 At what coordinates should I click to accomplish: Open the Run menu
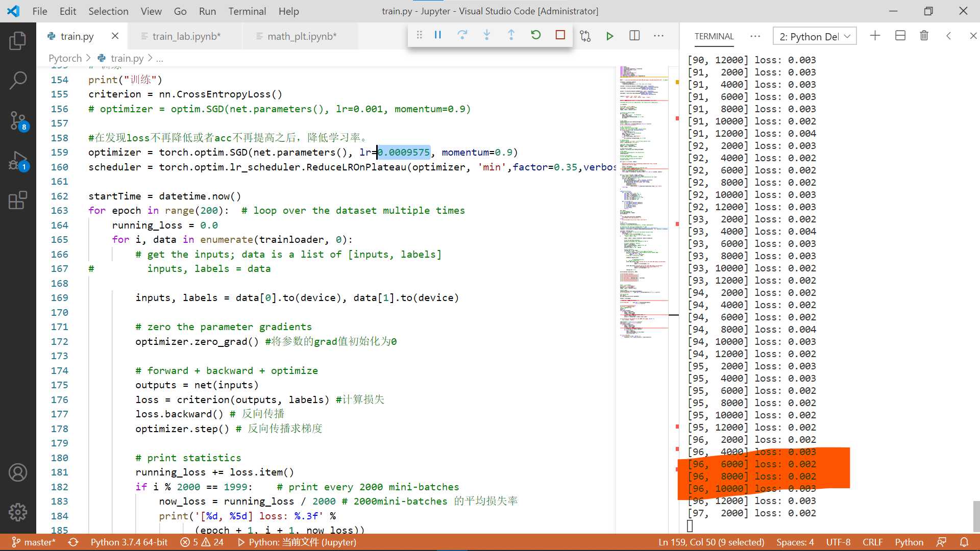point(206,11)
